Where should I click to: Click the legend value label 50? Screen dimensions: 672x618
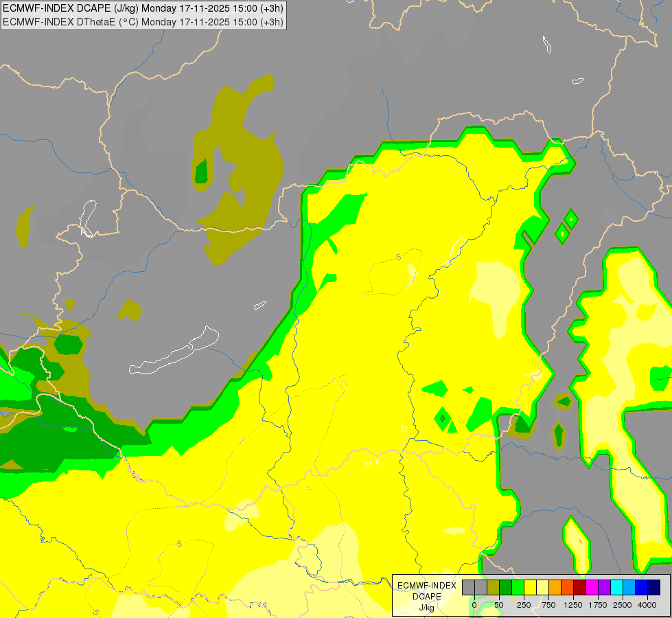coord(499,605)
